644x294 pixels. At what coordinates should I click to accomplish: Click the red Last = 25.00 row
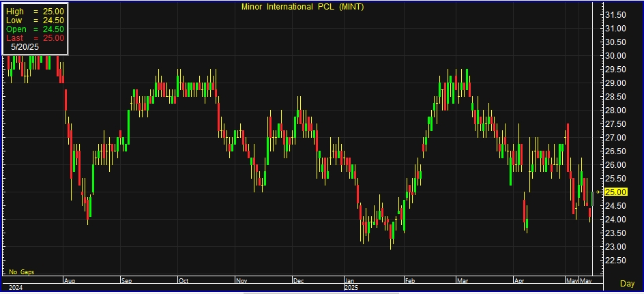(x=35, y=38)
